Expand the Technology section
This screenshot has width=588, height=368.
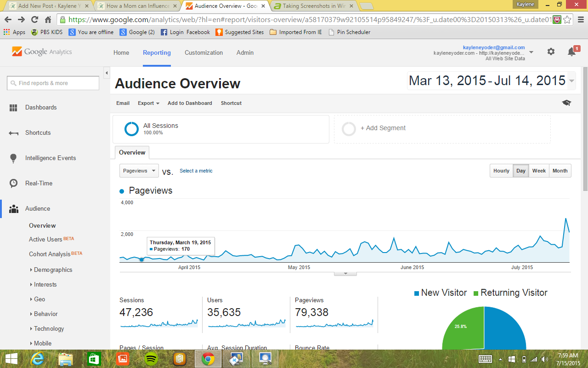[x=46, y=328]
